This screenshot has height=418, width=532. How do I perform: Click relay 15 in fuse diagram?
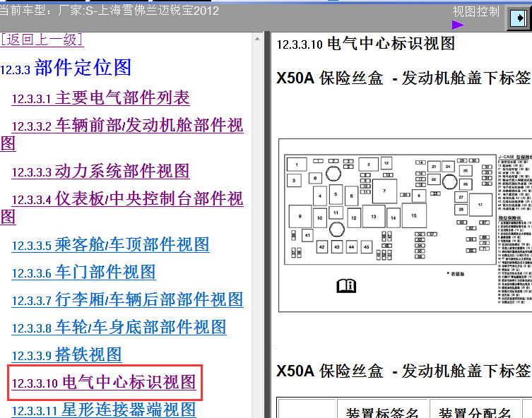pos(414,215)
